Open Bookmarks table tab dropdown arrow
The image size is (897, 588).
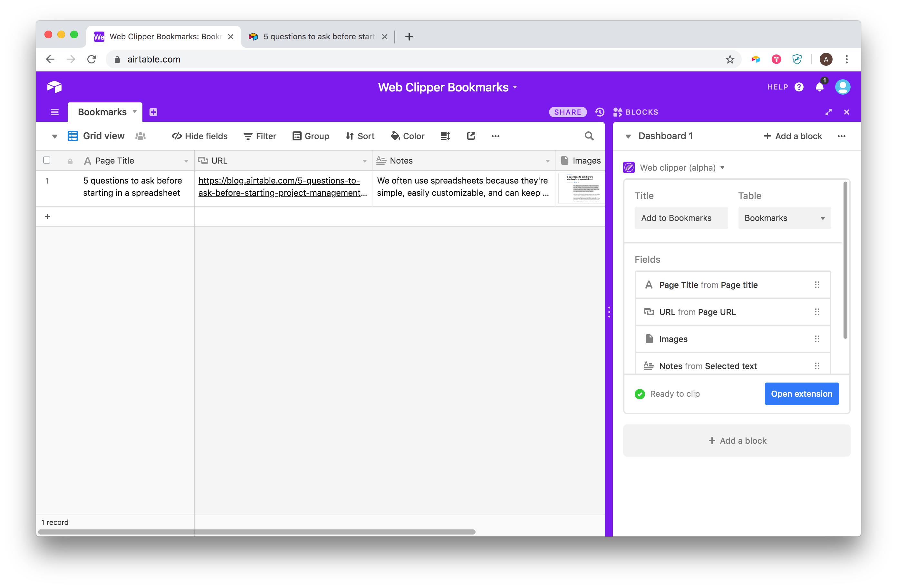(x=135, y=111)
